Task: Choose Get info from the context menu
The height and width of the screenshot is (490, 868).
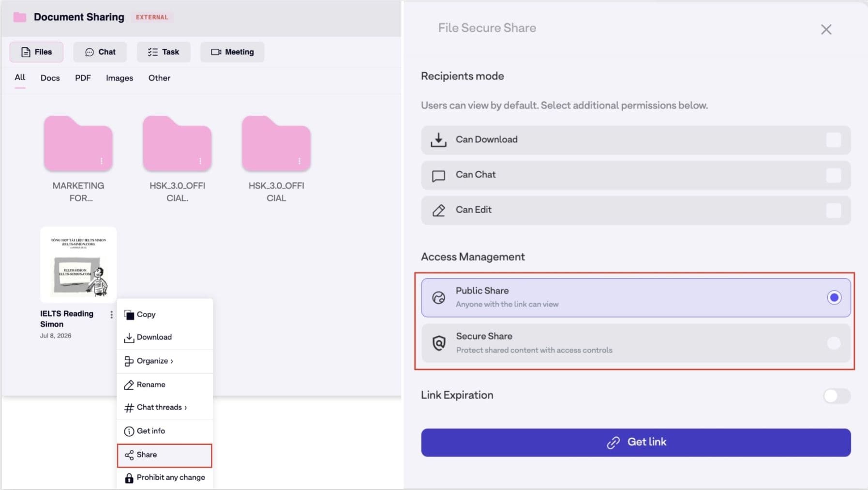Action: coord(165,431)
